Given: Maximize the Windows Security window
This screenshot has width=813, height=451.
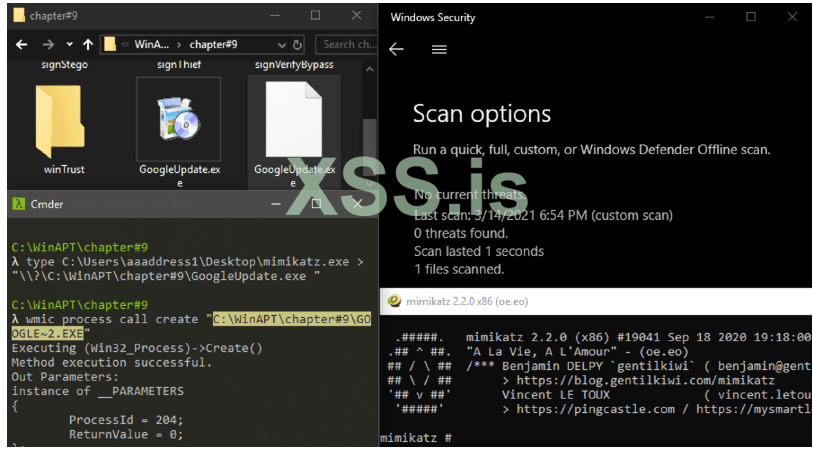Looking at the screenshot, I should tap(751, 17).
